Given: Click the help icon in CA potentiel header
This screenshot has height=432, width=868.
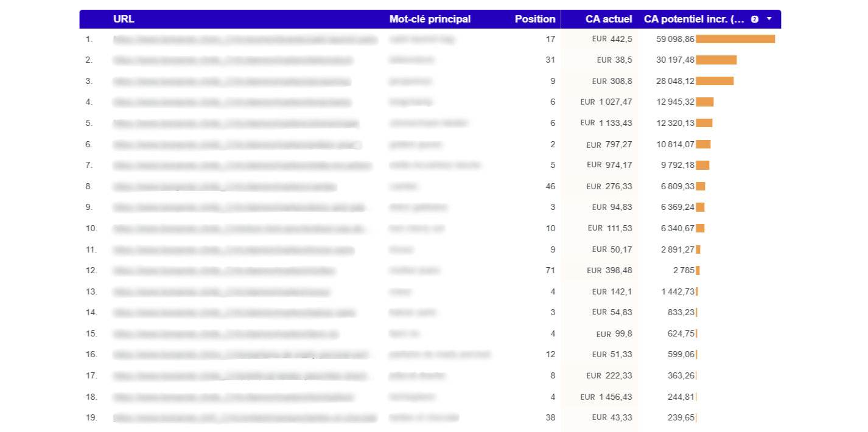Looking at the screenshot, I should tap(755, 19).
